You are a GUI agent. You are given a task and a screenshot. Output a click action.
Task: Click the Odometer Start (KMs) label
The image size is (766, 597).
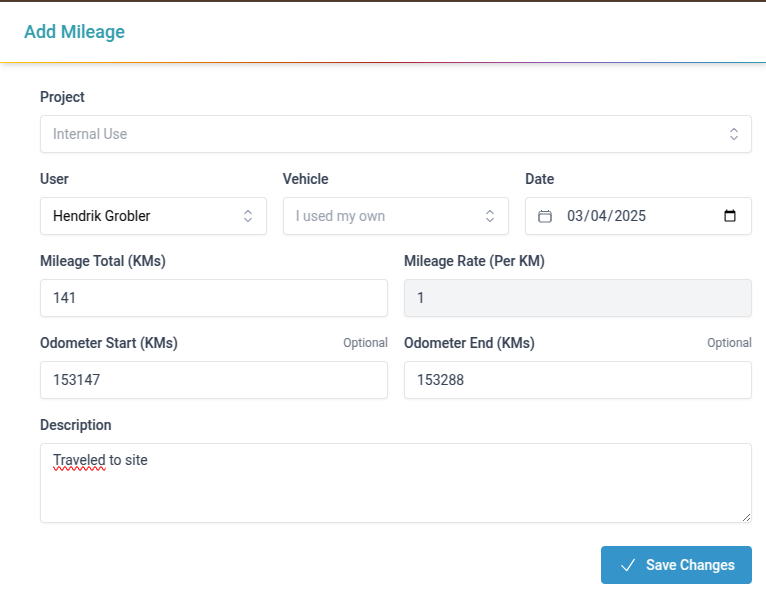coord(109,343)
